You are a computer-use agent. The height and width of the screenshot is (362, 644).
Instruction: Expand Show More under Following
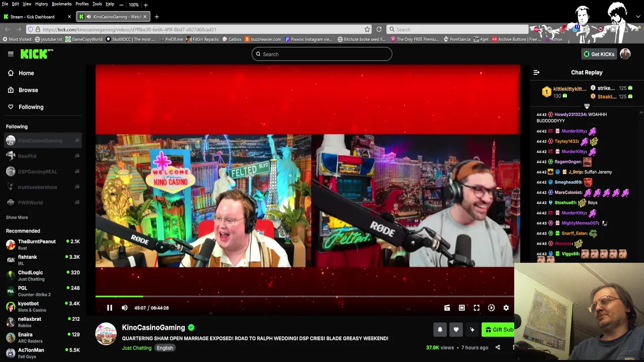(17, 217)
